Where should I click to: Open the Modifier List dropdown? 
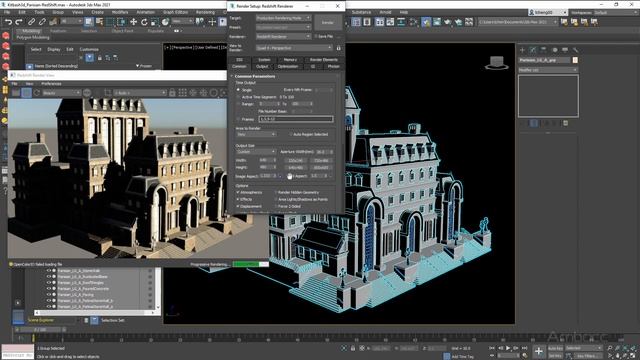pos(548,70)
